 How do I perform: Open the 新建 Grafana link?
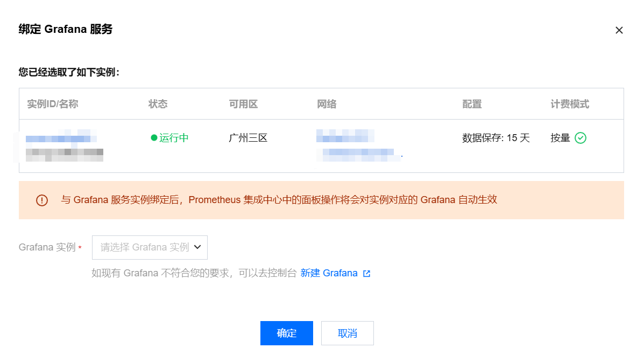(329, 273)
